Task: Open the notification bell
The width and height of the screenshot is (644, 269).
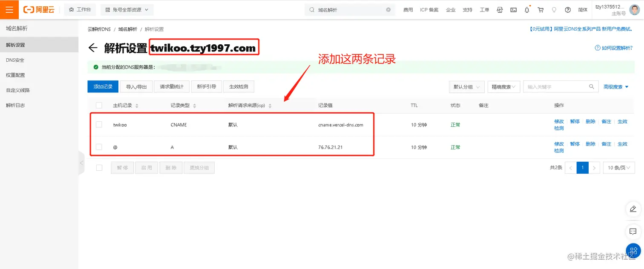Action: coord(527,10)
